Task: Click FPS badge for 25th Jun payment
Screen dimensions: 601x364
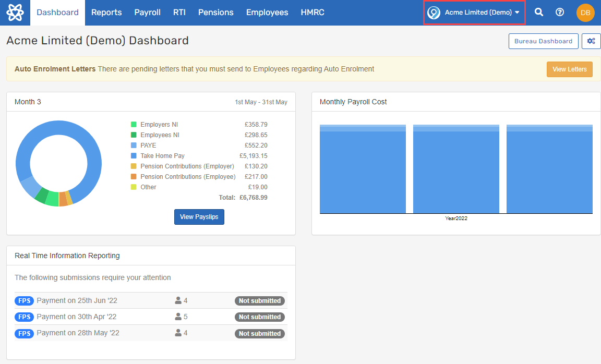Action: tap(24, 301)
